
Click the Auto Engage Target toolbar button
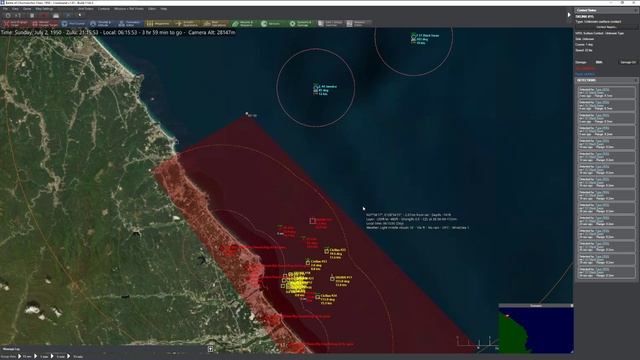tap(16, 24)
